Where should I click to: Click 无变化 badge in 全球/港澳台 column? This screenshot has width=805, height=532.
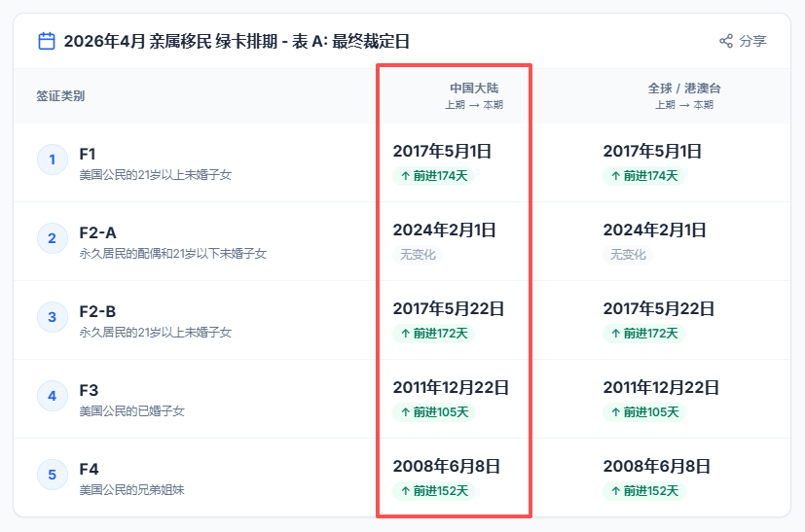628,255
